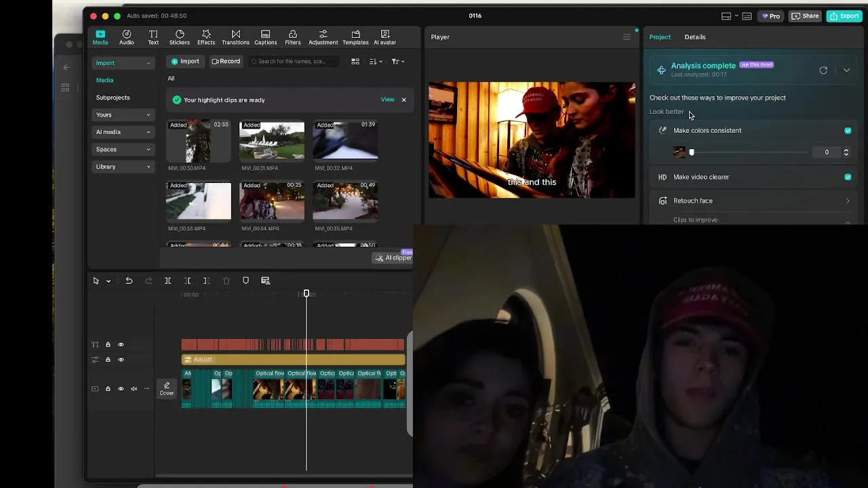Click the Share button
This screenshot has width=868, height=488.
click(806, 16)
